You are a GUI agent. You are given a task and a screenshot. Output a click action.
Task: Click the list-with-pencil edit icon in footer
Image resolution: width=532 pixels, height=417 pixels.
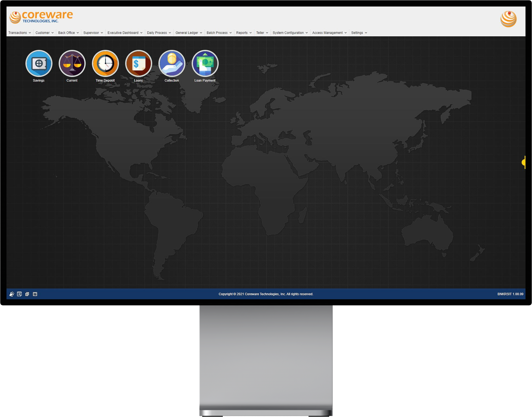coord(20,294)
